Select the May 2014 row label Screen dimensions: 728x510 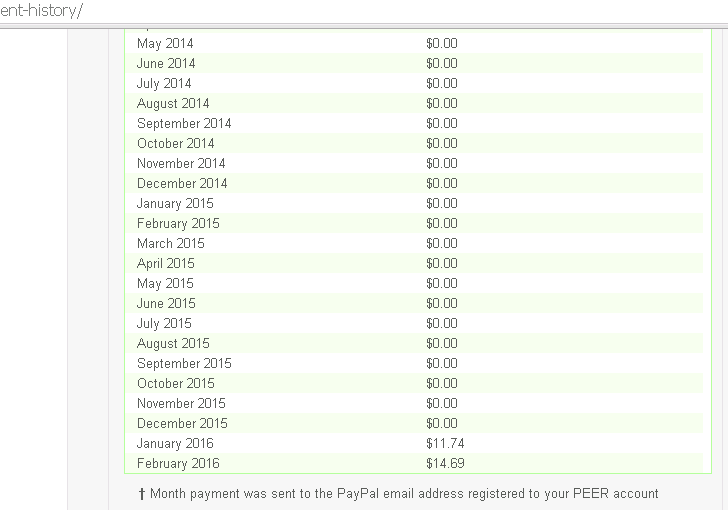tap(165, 44)
